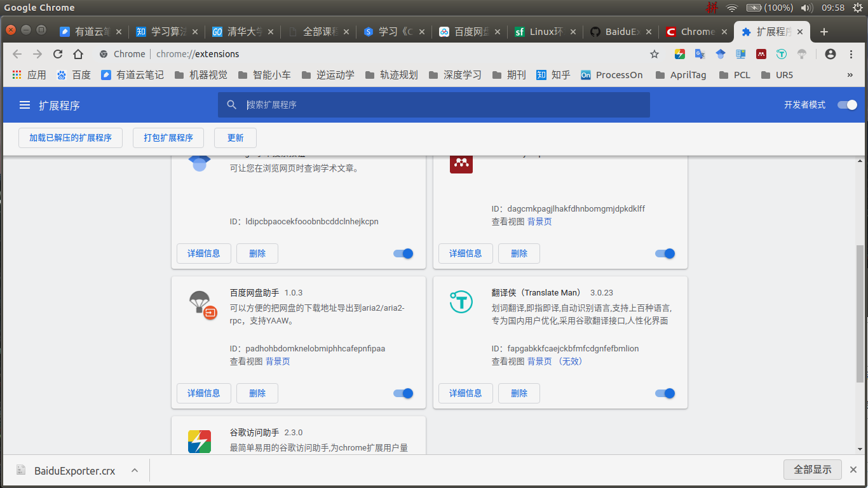Click the 更新 button
This screenshot has width=868, height=488.
tap(235, 137)
